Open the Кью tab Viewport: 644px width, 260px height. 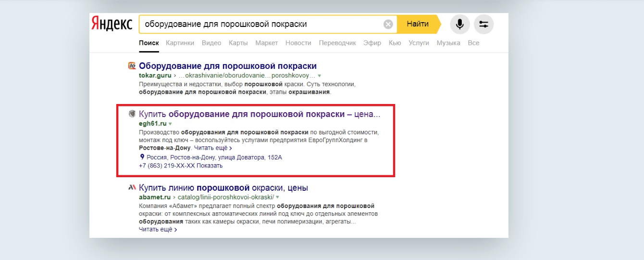click(395, 43)
